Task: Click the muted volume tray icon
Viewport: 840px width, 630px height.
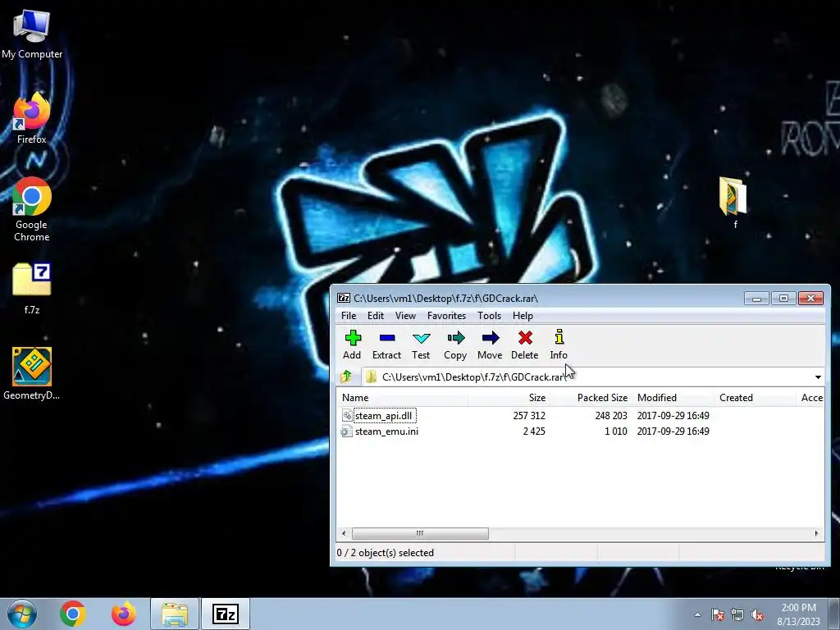Action: pos(757,614)
